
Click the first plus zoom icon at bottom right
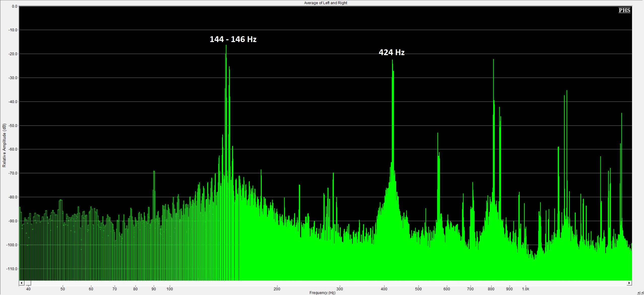coord(638,293)
